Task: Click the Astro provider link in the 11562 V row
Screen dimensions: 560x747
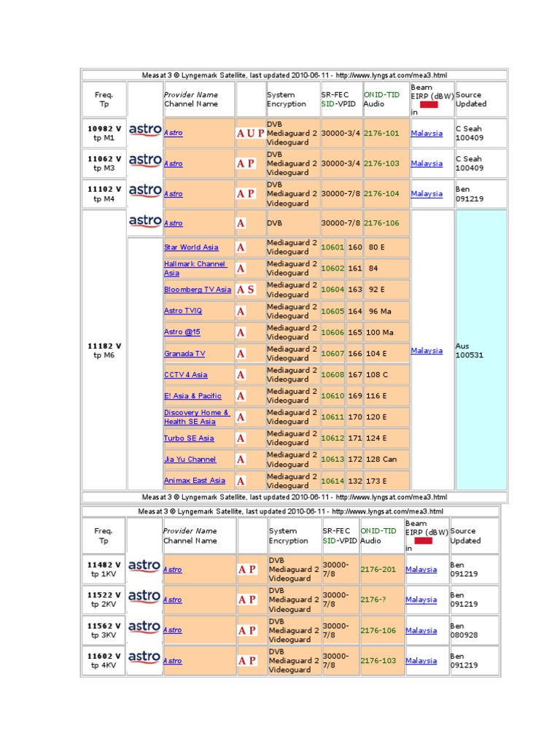Action: 172,630
